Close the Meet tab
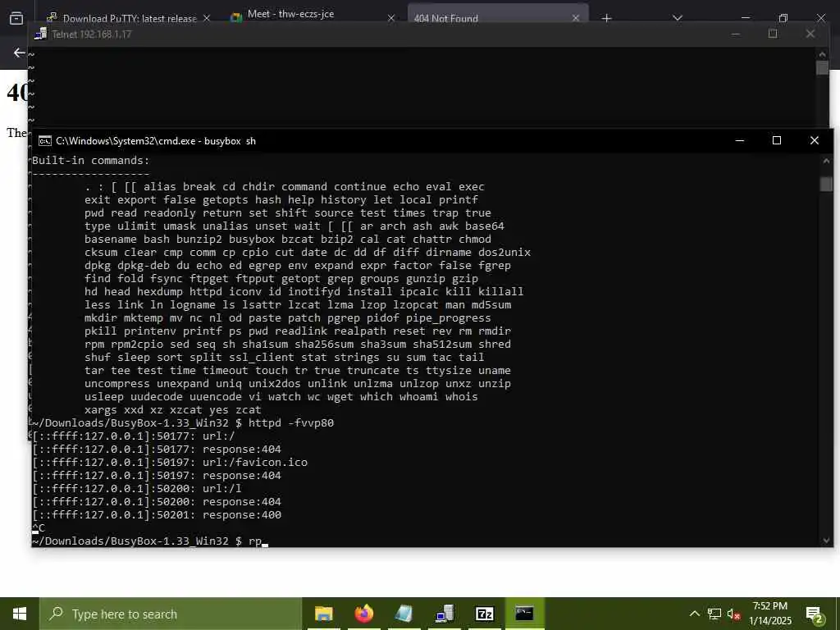 tap(391, 18)
